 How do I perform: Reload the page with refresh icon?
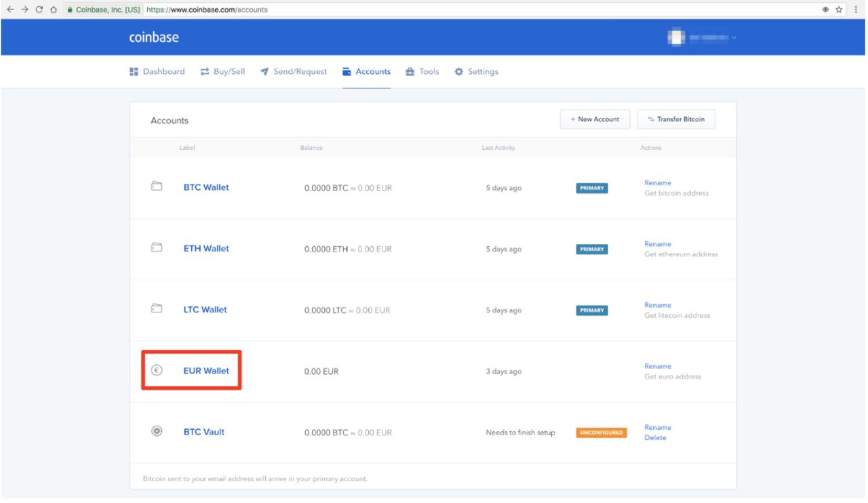pos(39,9)
